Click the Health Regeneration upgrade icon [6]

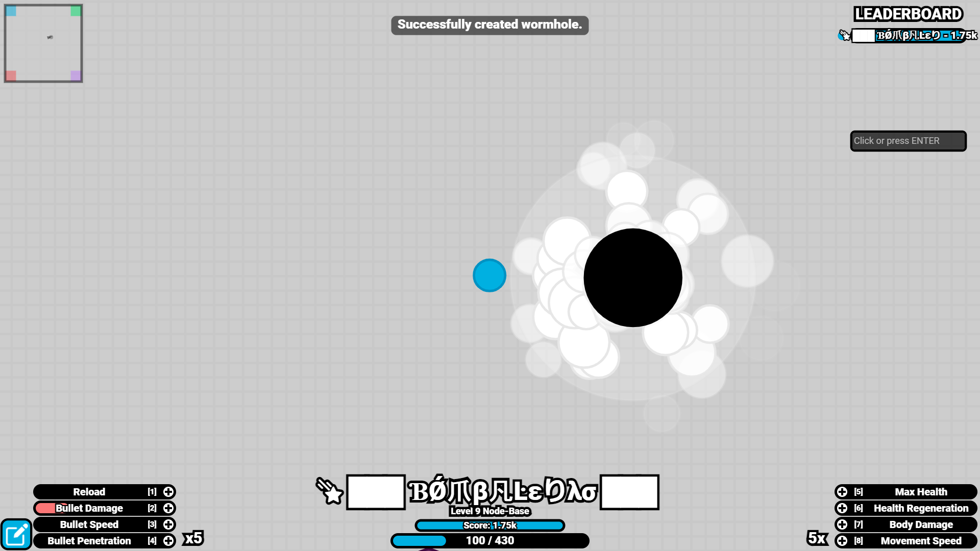pos(843,508)
